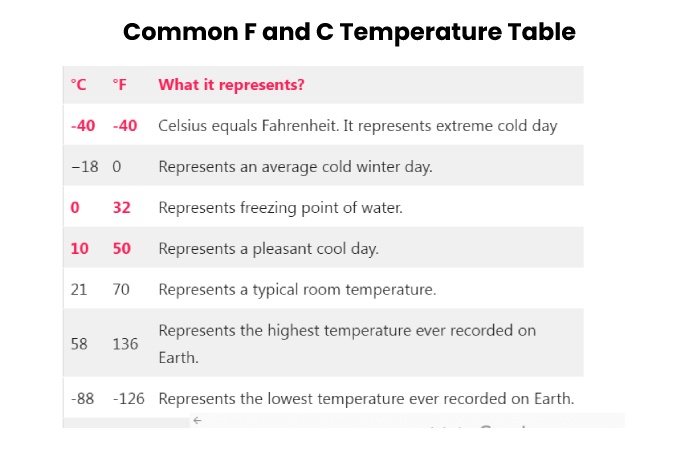700x450 pixels.
Task: Click the -126 Fahrenheit cell
Action: tap(129, 398)
